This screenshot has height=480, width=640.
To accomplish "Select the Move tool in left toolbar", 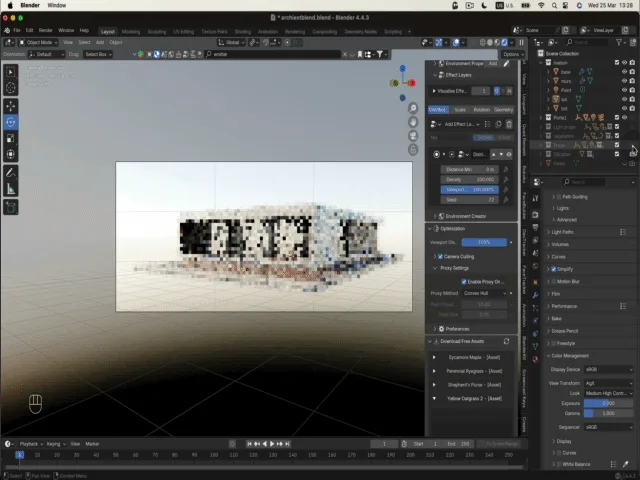I will click(x=11, y=105).
